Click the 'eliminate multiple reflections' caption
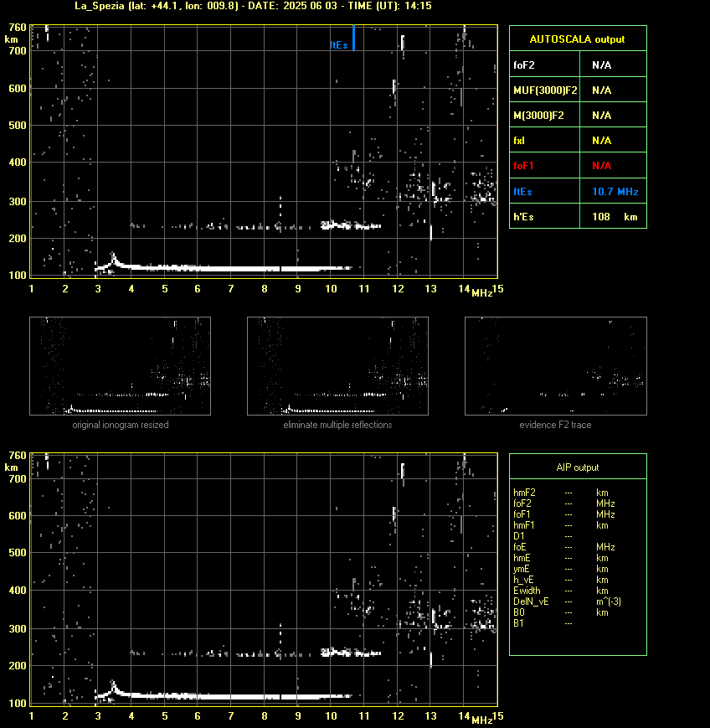 pos(337,425)
